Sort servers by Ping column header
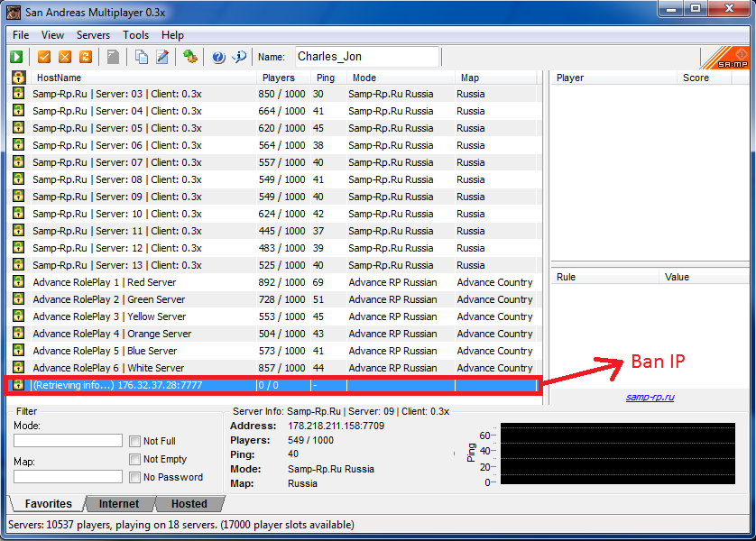756x541 pixels. pyautogui.click(x=328, y=78)
